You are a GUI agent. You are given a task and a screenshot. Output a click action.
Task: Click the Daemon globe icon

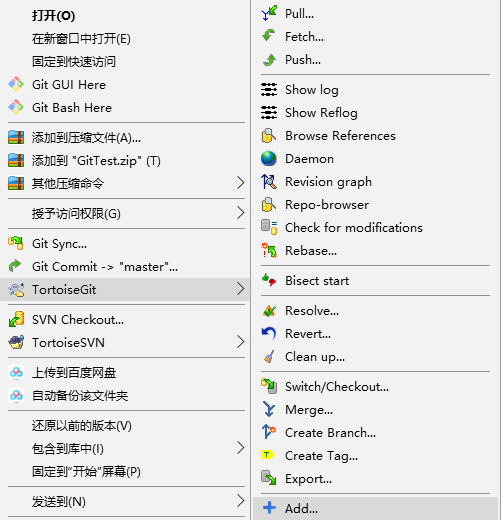click(269, 159)
